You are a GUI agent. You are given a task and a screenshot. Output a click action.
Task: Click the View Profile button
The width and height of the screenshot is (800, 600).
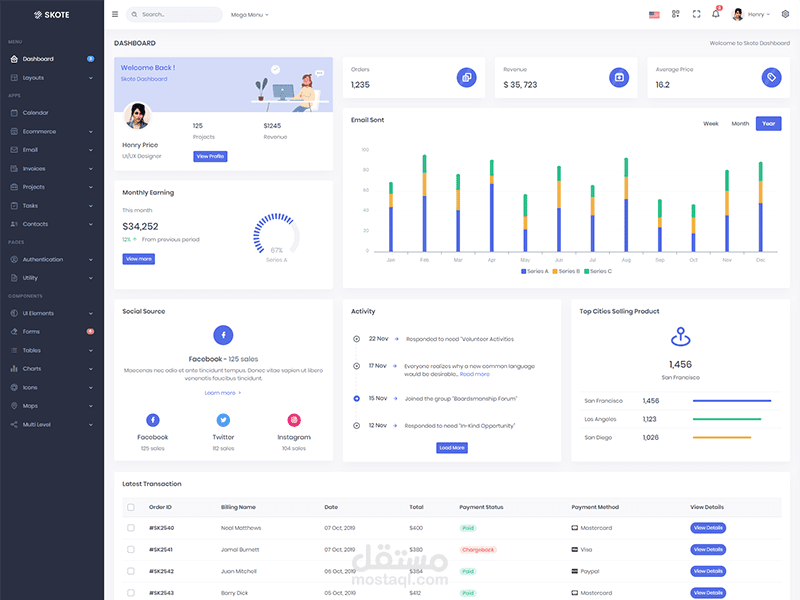click(x=210, y=156)
